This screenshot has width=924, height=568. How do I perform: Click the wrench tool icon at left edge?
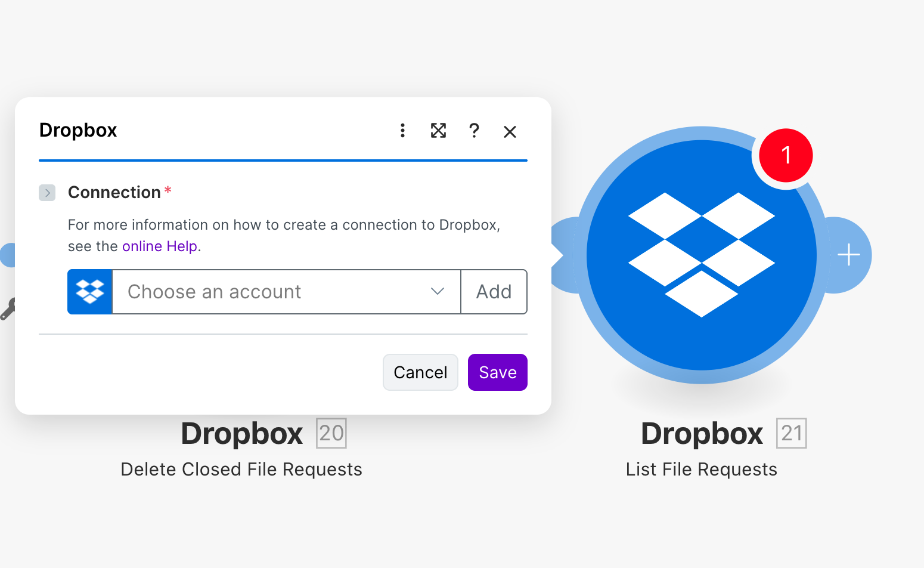(7, 309)
